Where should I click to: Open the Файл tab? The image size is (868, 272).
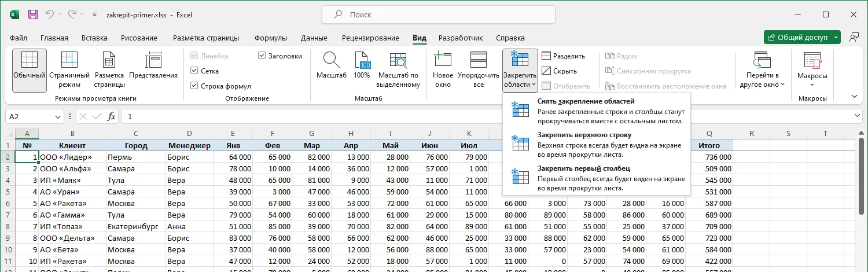coord(19,38)
